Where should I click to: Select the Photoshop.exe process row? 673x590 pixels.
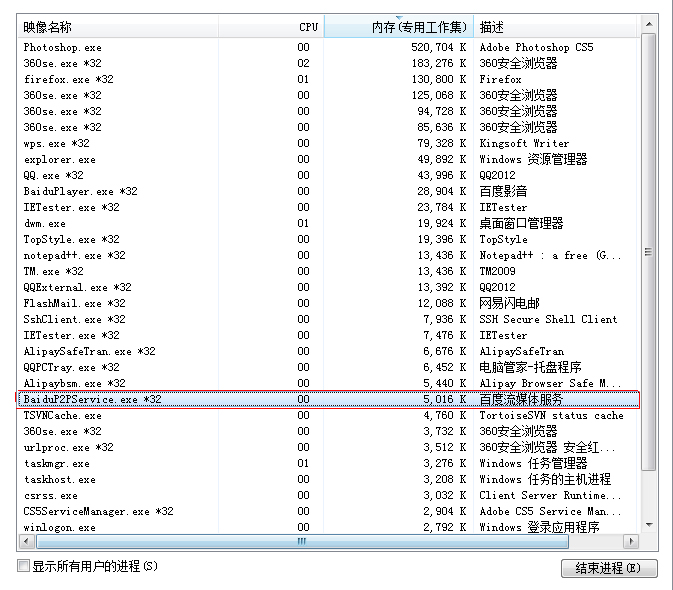62,47
